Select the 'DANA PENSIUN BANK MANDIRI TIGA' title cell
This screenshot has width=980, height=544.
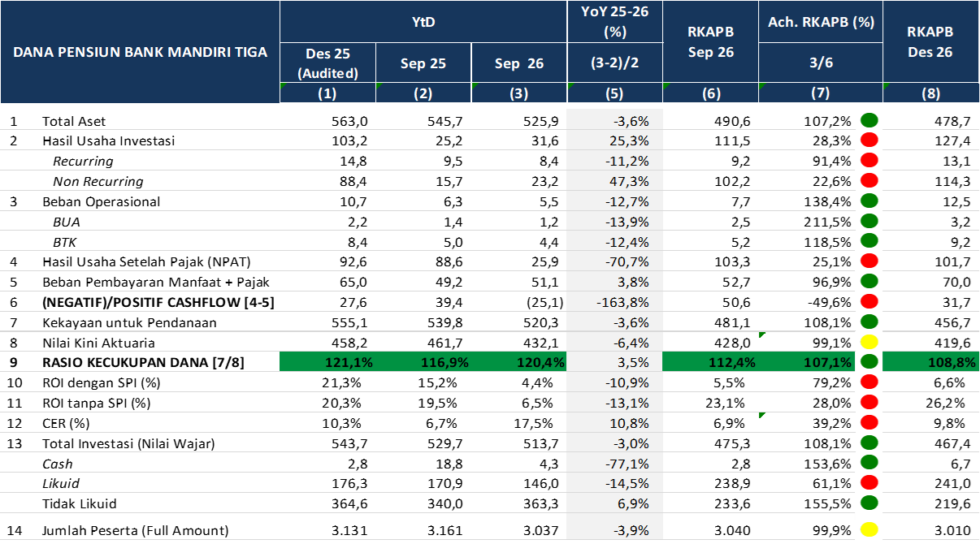[x=141, y=52]
